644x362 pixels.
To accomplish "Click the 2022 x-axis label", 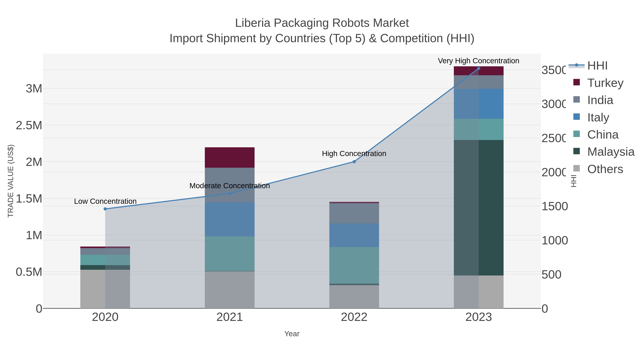I will [x=354, y=317].
